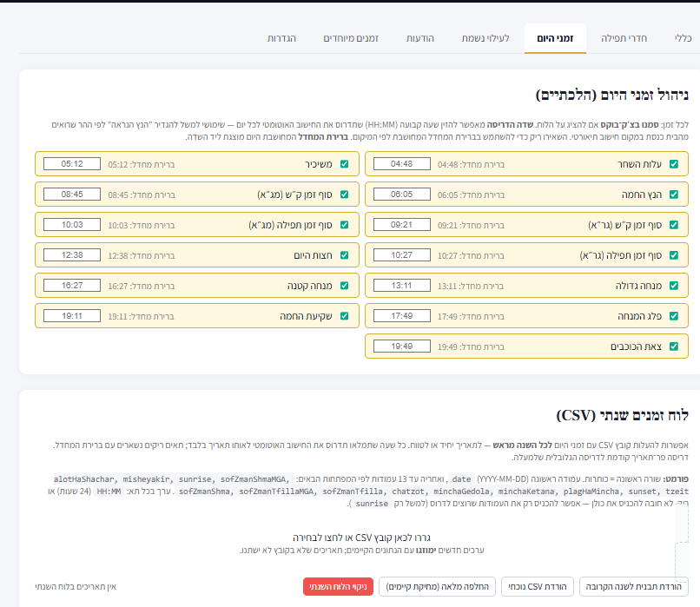Viewport: 700px width, 607px height.
Task: Open the הגדרות tab
Action: click(x=281, y=39)
